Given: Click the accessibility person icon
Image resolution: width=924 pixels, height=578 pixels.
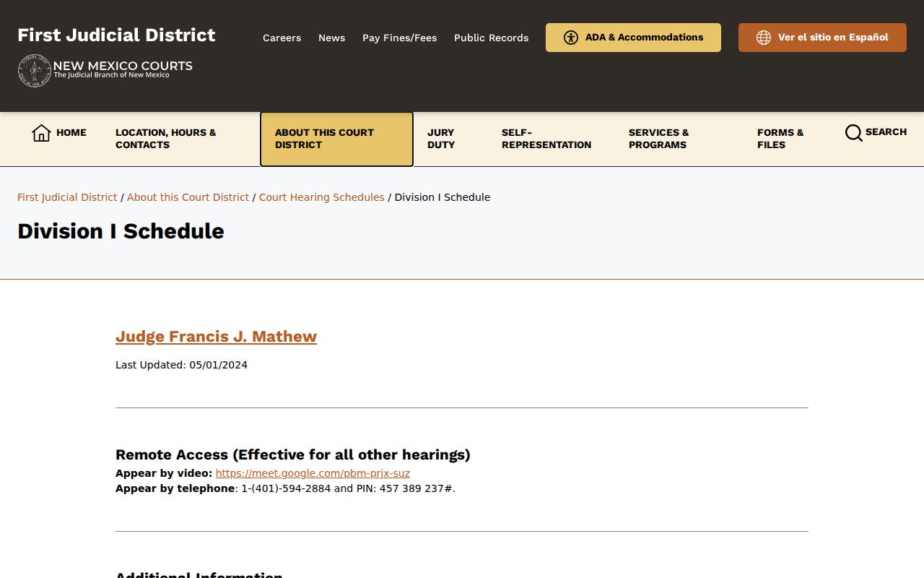Looking at the screenshot, I should (x=571, y=38).
